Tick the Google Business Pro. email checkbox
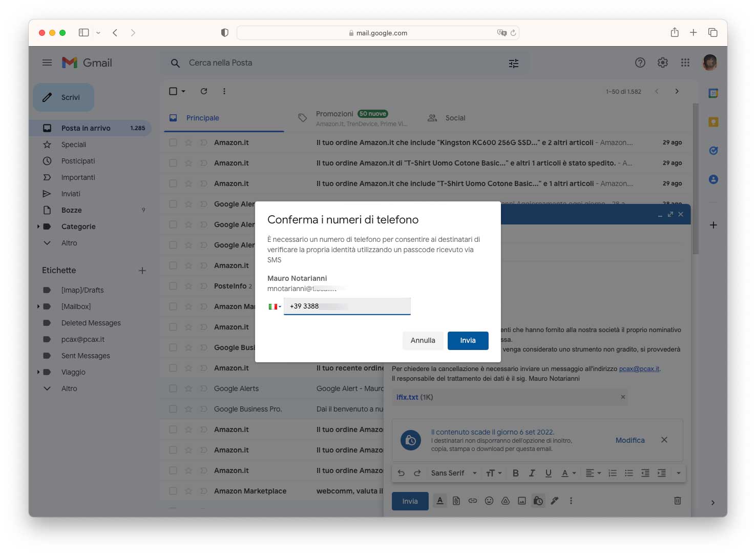This screenshot has height=555, width=756. click(173, 409)
